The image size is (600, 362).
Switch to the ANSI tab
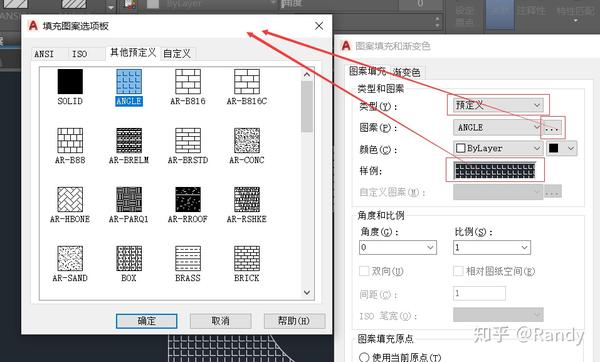[x=44, y=54]
